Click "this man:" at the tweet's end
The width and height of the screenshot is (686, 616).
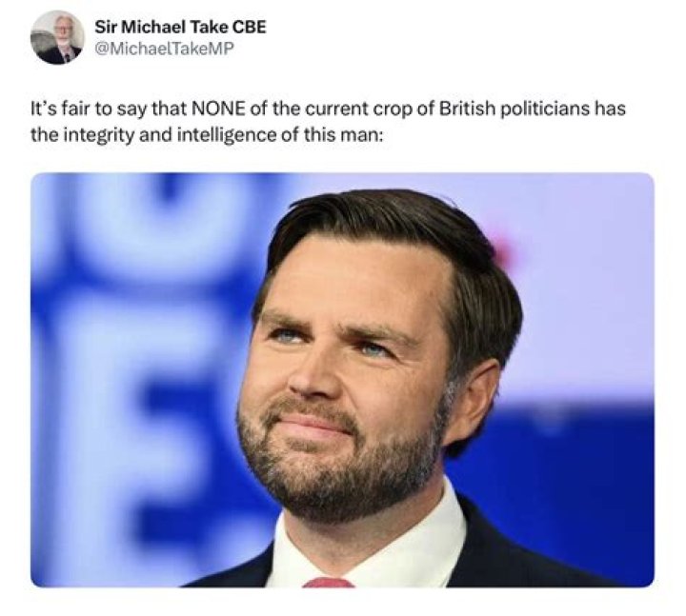point(350,135)
